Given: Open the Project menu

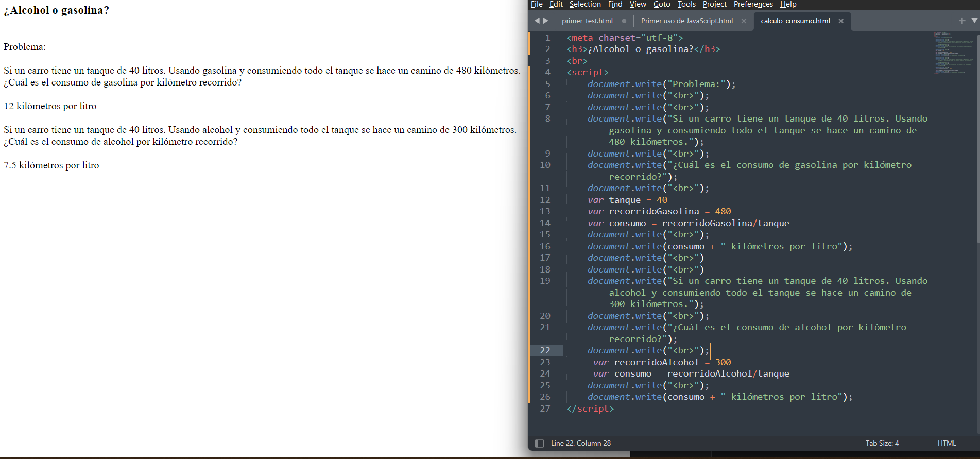Looking at the screenshot, I should (x=714, y=4).
